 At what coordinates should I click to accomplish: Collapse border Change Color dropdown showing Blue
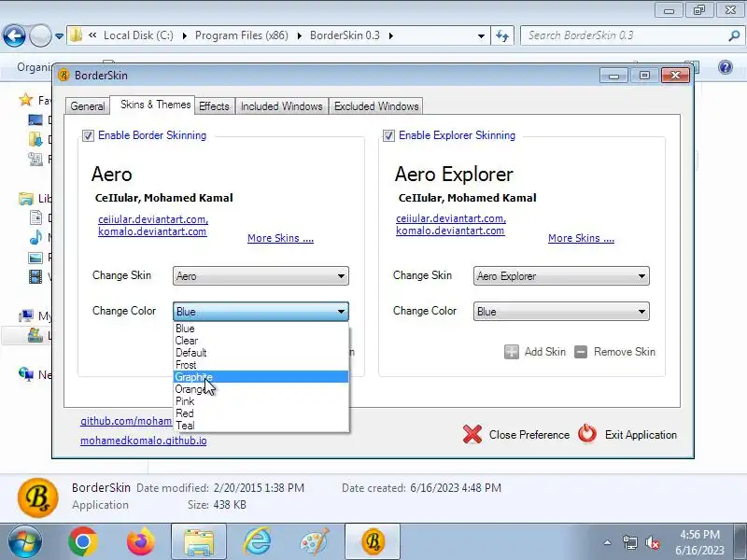(261, 312)
